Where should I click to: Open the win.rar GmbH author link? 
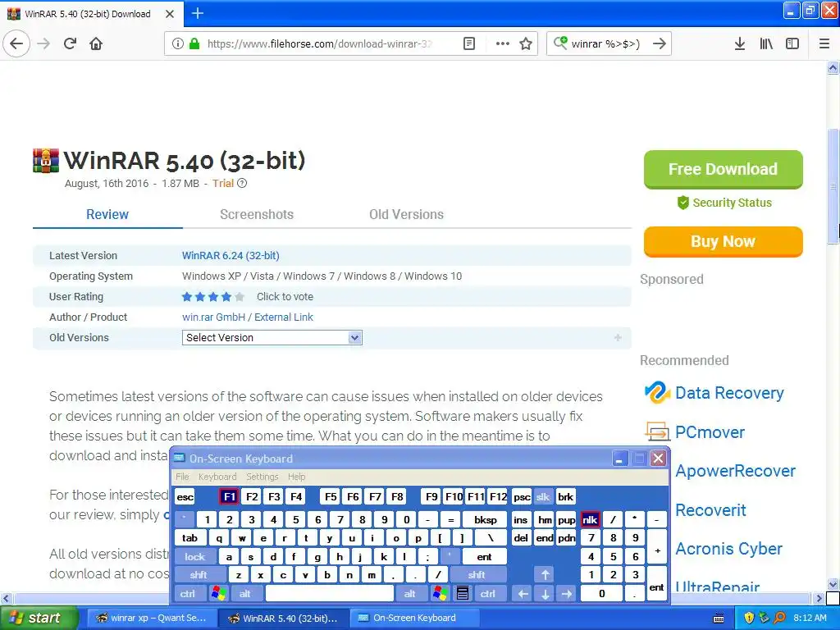(213, 317)
